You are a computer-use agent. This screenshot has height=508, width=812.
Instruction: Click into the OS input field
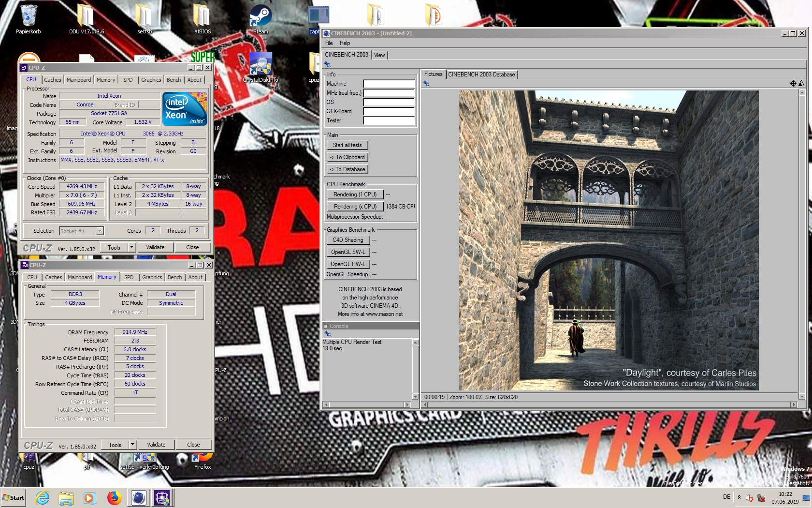(x=389, y=102)
